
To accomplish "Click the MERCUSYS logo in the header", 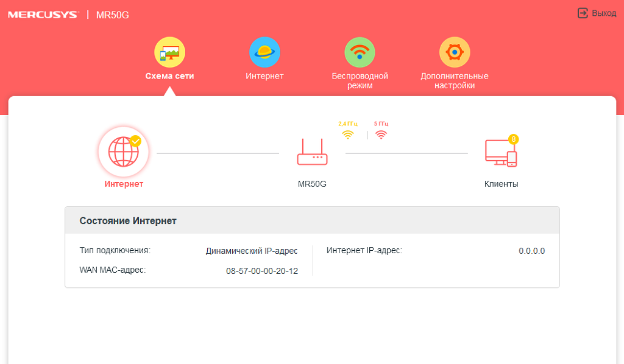I will 43,14.
